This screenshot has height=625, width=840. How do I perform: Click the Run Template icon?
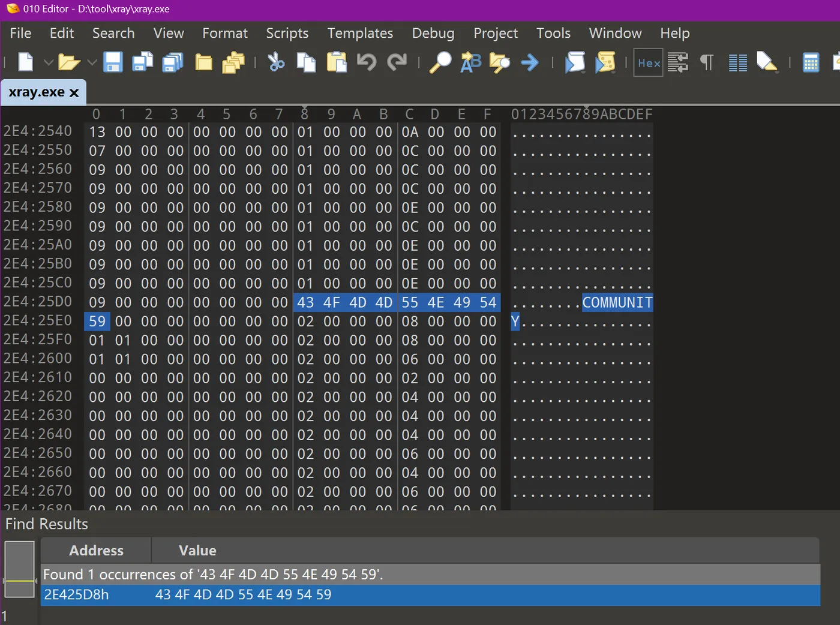(605, 62)
